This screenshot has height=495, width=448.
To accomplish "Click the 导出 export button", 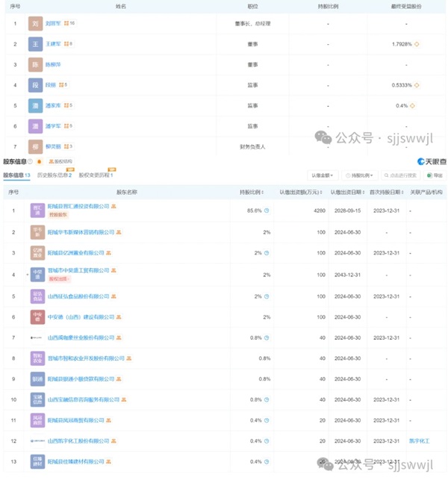I will point(435,175).
